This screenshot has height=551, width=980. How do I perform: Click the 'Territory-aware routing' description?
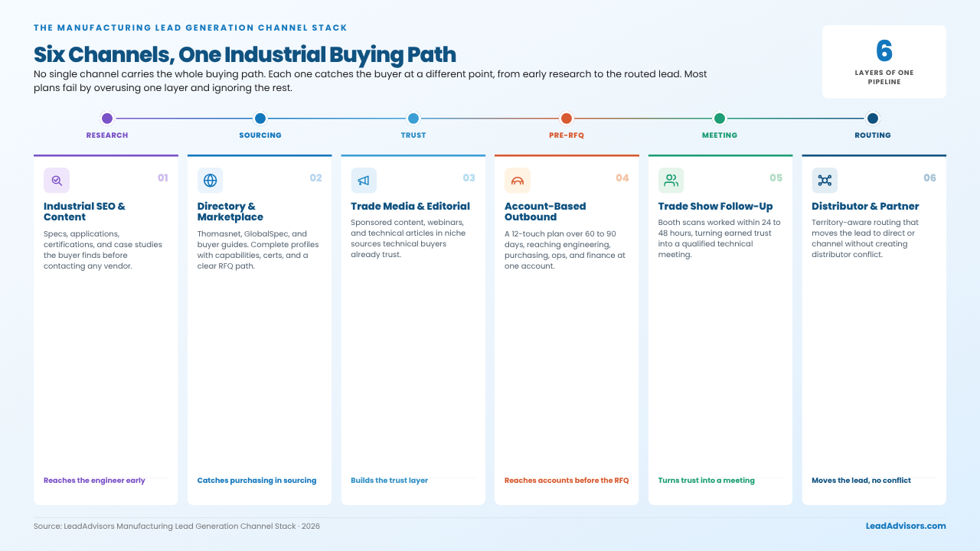click(865, 239)
